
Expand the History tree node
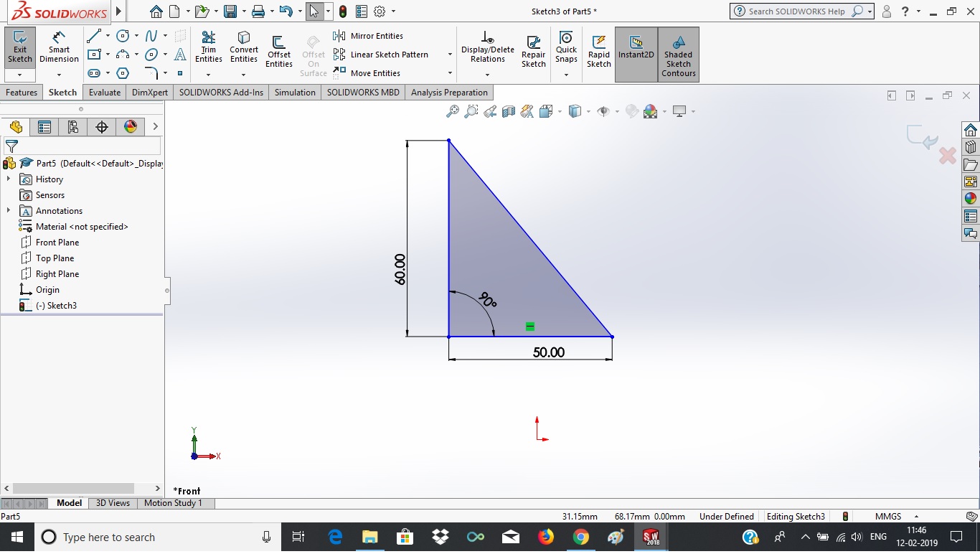point(9,179)
